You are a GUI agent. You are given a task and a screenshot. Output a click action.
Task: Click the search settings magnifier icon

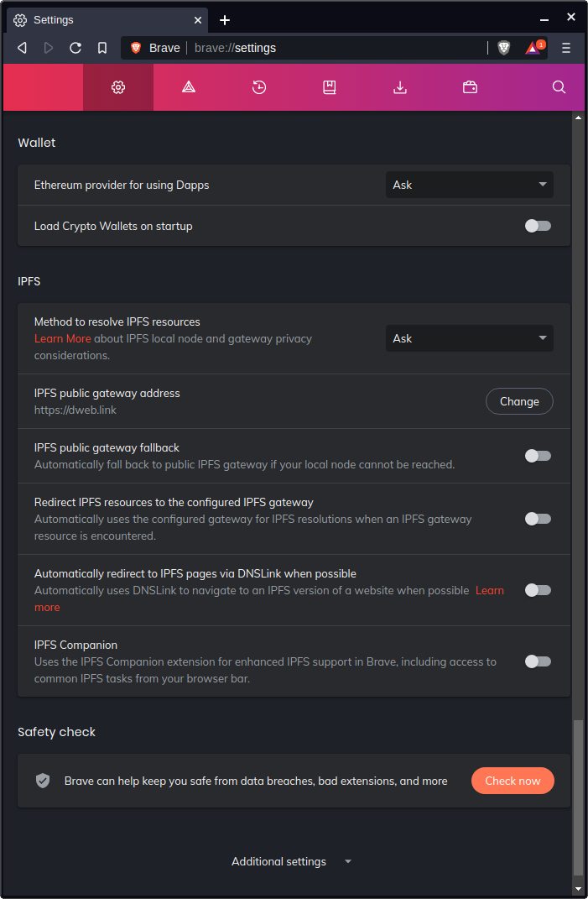tap(559, 87)
